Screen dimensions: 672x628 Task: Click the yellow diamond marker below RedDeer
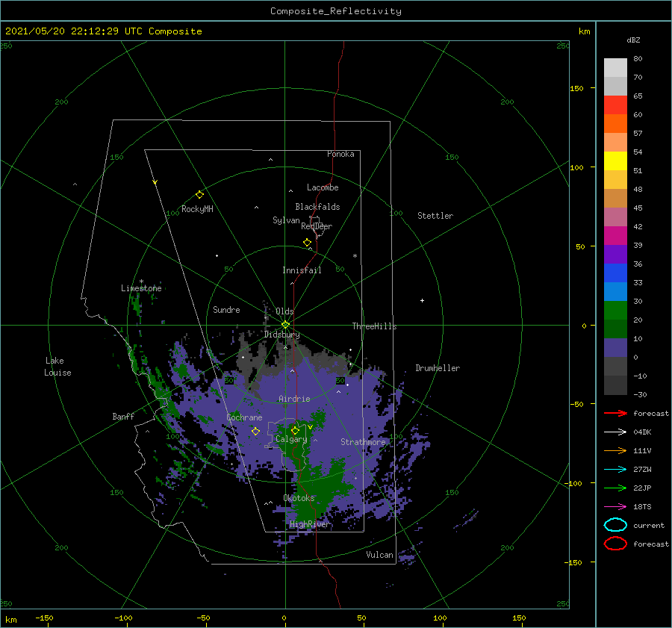coord(308,243)
